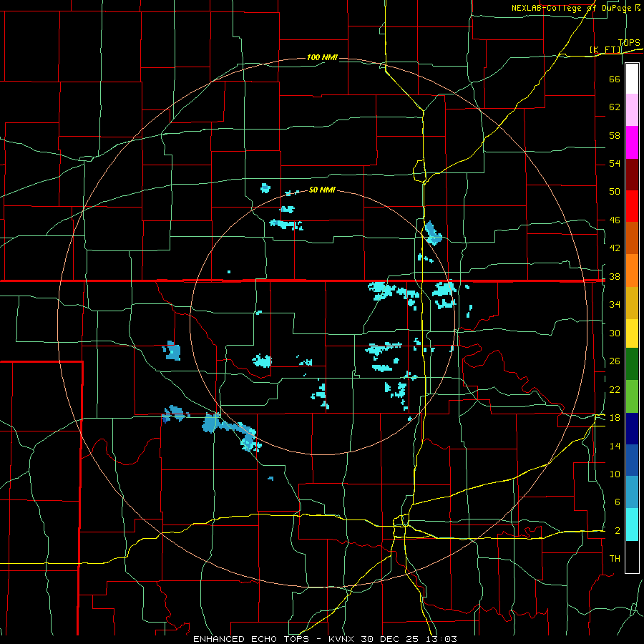The image size is (644, 644).
Task: Click the 62 legend value
Action: pyautogui.click(x=615, y=107)
